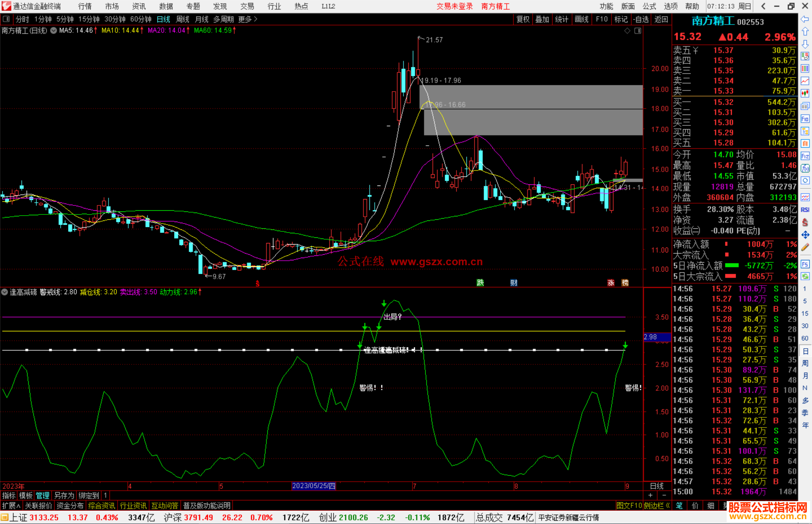Click the 复权 button
Screen dimensions: 812x524
click(x=523, y=19)
